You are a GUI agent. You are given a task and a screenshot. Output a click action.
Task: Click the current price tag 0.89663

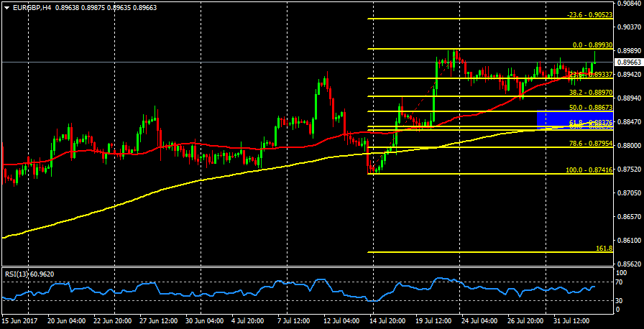pos(629,62)
